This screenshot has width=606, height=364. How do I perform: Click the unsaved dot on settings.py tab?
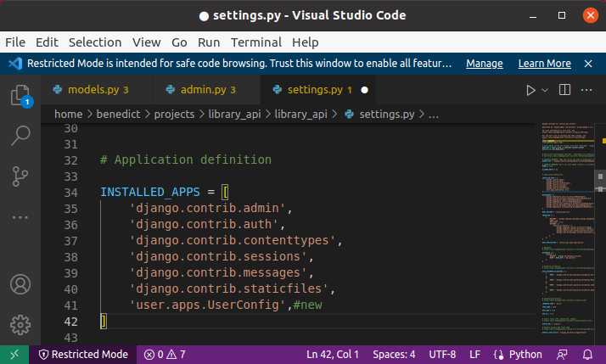coord(364,90)
